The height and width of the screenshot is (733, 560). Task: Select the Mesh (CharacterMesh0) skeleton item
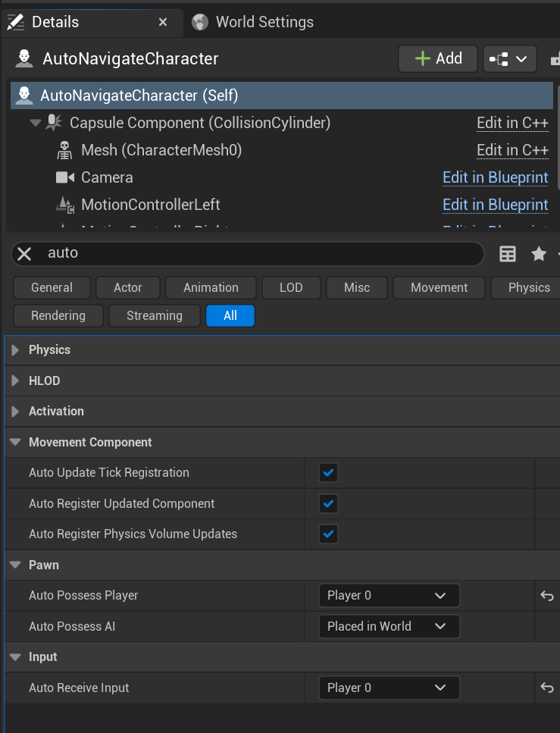click(161, 150)
